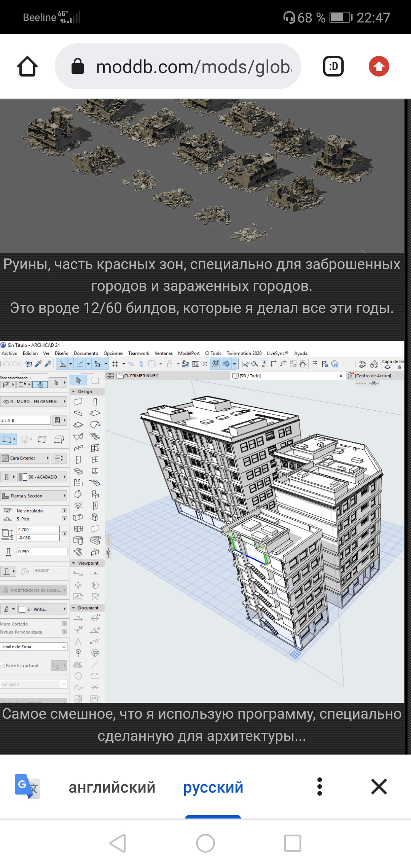Select the Stair tool in Design toolbox
Viewport: 411px width, 868px height.
(x=95, y=436)
